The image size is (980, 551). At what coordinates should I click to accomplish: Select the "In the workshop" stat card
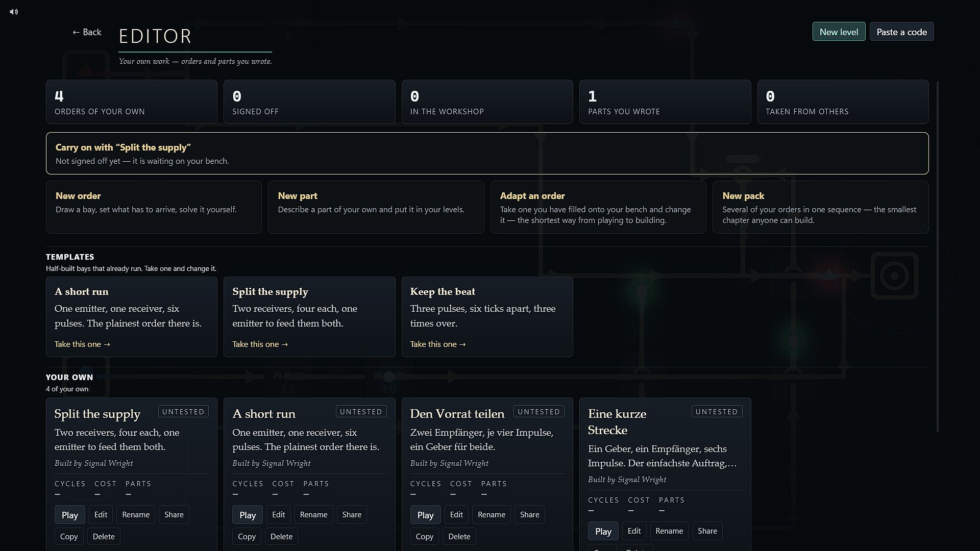click(487, 102)
